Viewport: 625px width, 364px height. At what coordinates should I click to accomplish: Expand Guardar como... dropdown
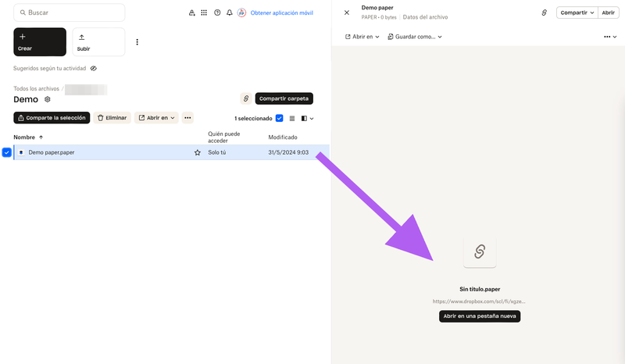click(x=415, y=37)
